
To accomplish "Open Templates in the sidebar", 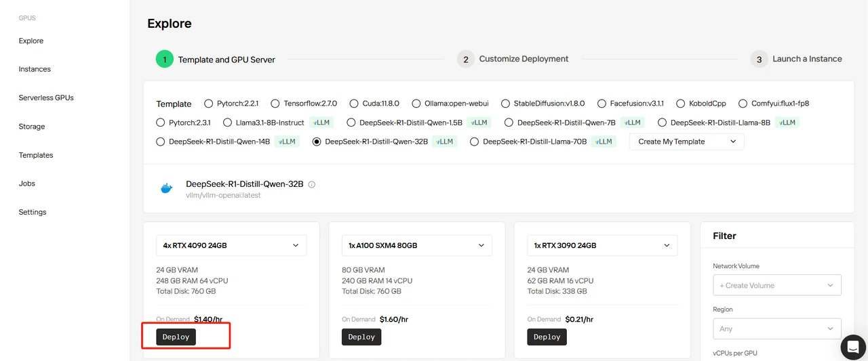I will 36,155.
